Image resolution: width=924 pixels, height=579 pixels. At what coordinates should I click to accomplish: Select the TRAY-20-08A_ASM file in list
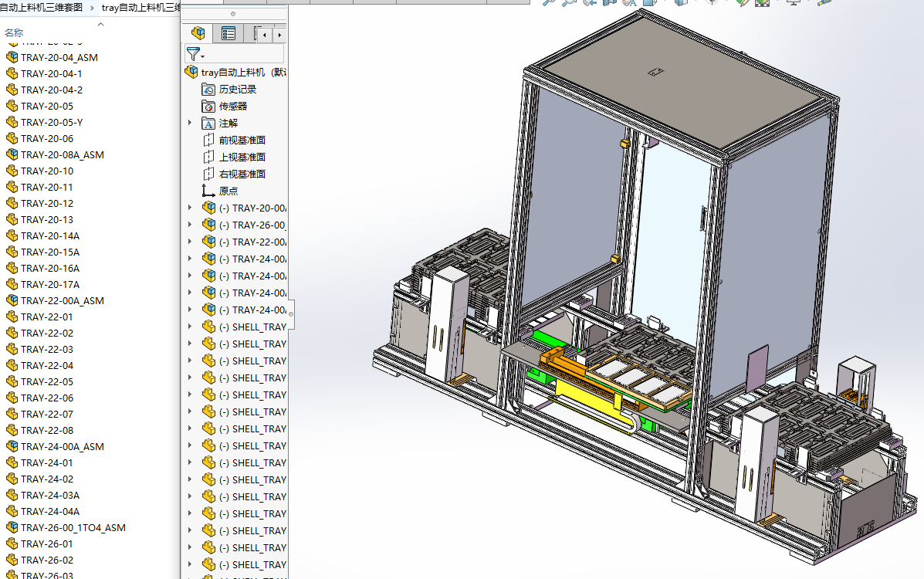pos(62,154)
